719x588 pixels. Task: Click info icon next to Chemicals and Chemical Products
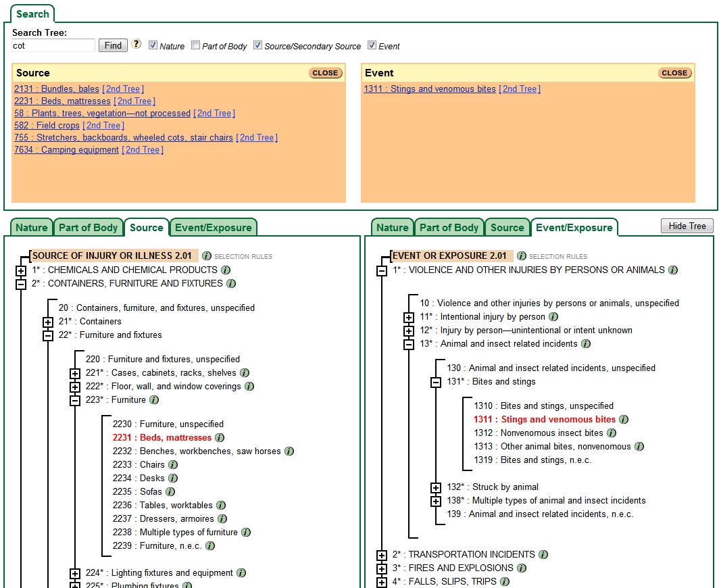pyautogui.click(x=226, y=270)
